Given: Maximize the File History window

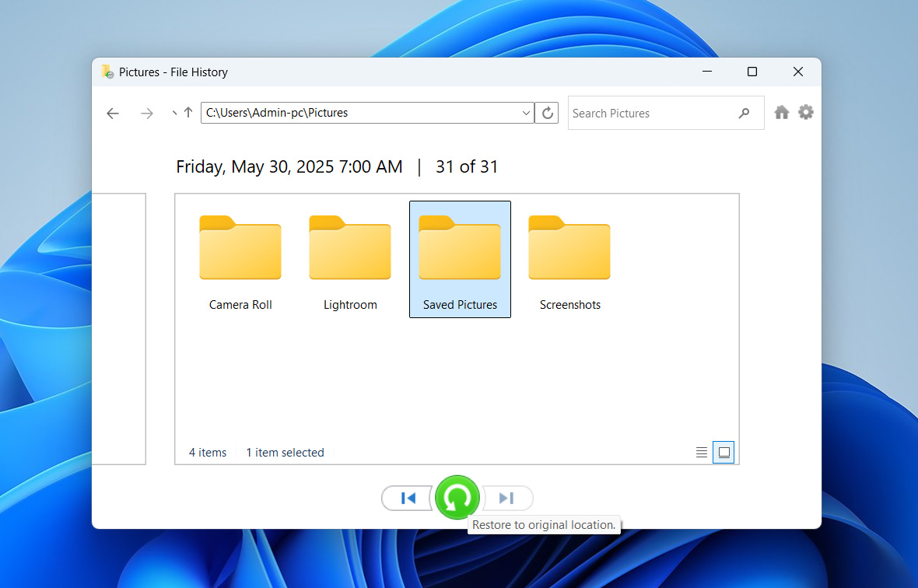Looking at the screenshot, I should (x=752, y=72).
